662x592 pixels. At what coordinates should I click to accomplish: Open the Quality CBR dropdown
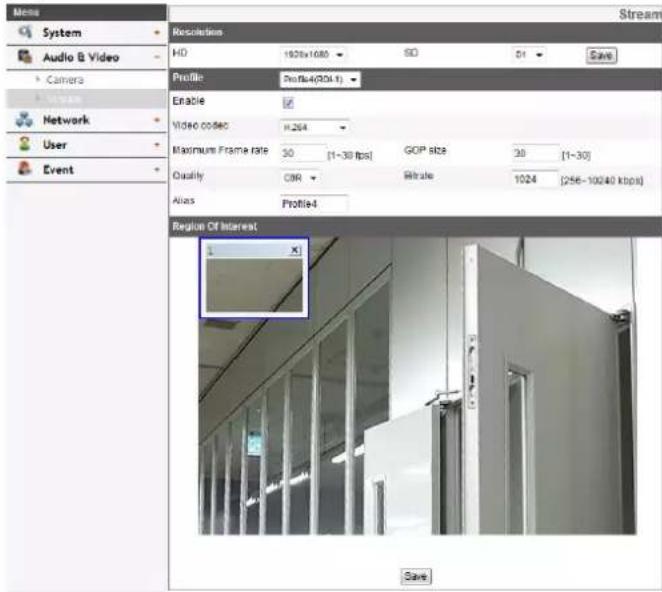(301, 178)
